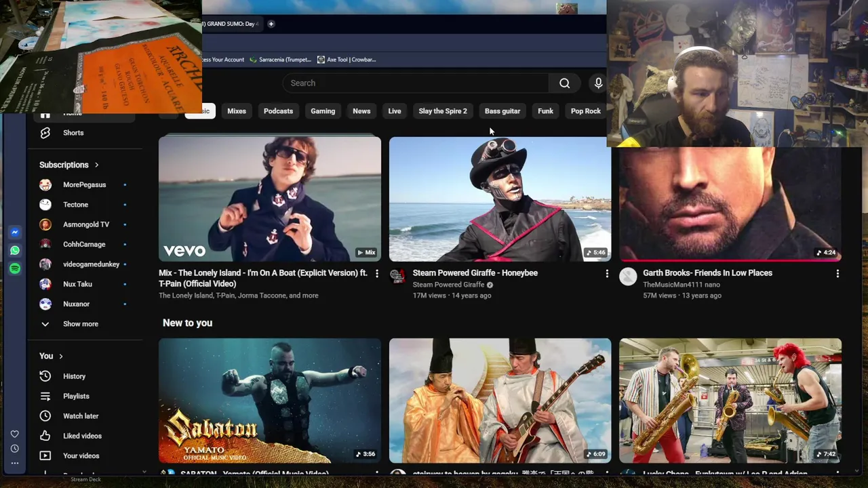Open Asmongold TV channel avatar
Screen dimensions: 868x488
click(45, 224)
